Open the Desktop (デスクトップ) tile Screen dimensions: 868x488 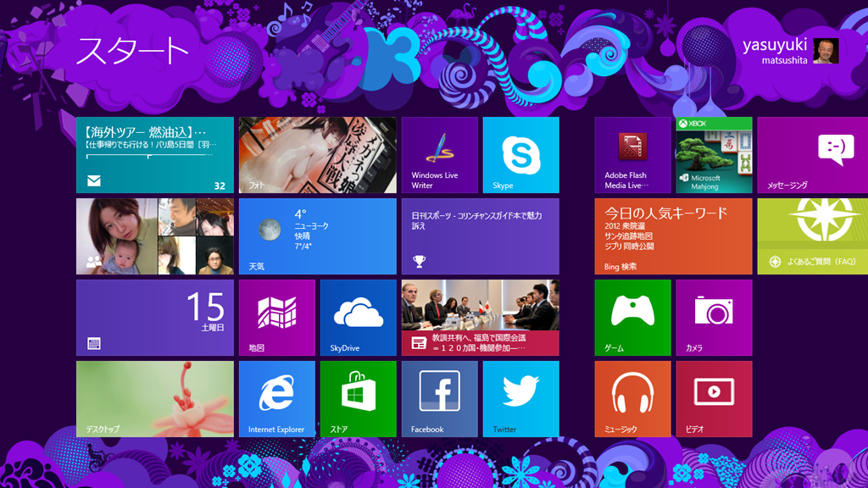point(155,399)
